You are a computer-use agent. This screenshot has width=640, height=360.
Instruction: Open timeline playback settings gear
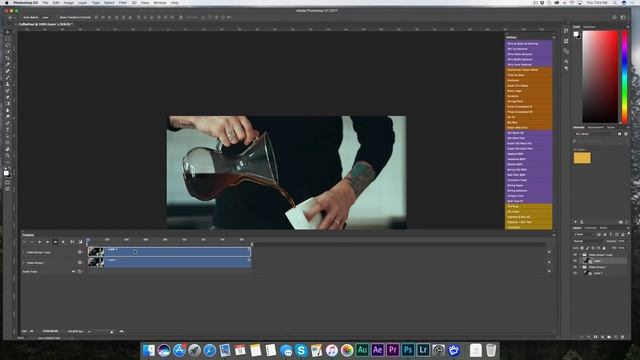coord(63,242)
